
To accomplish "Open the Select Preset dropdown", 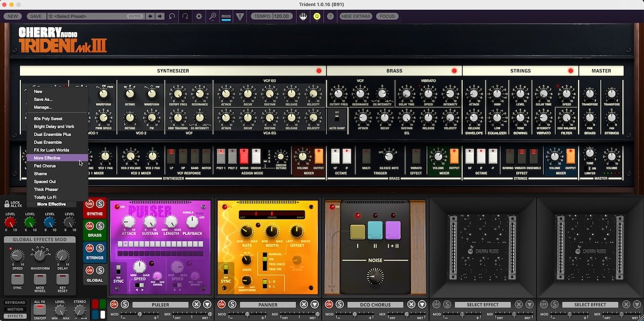I will (89, 17).
